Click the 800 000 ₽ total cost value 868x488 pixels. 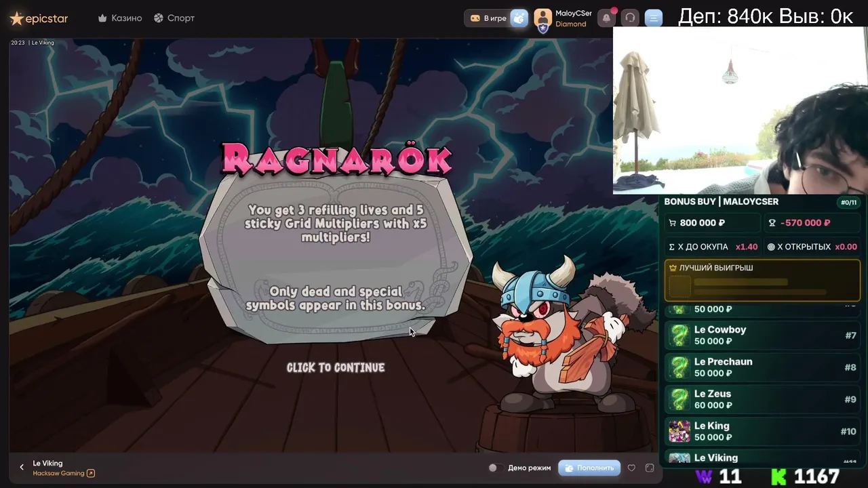click(703, 223)
